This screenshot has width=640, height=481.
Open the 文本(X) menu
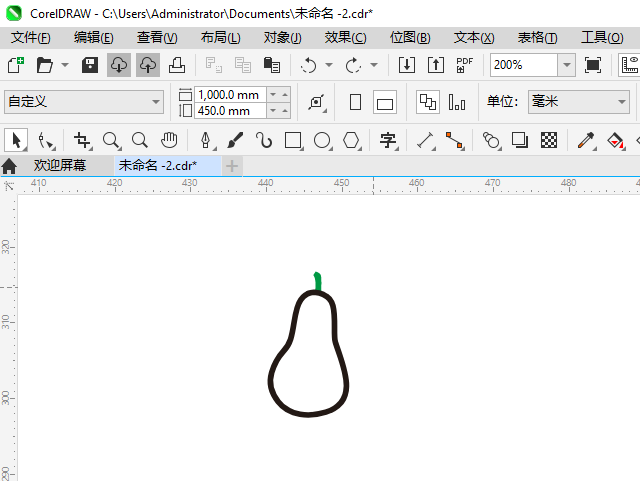[x=474, y=38]
